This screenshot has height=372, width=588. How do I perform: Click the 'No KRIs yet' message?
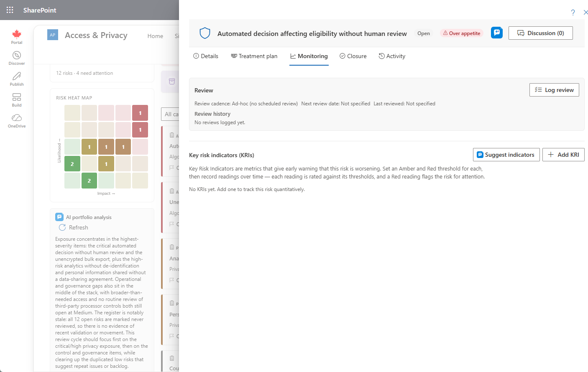coord(247,189)
